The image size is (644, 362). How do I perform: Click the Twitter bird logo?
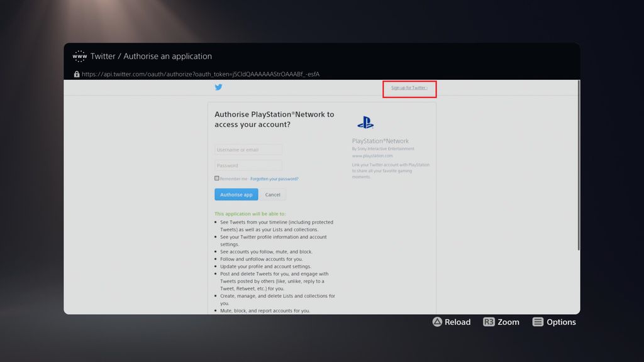(218, 87)
